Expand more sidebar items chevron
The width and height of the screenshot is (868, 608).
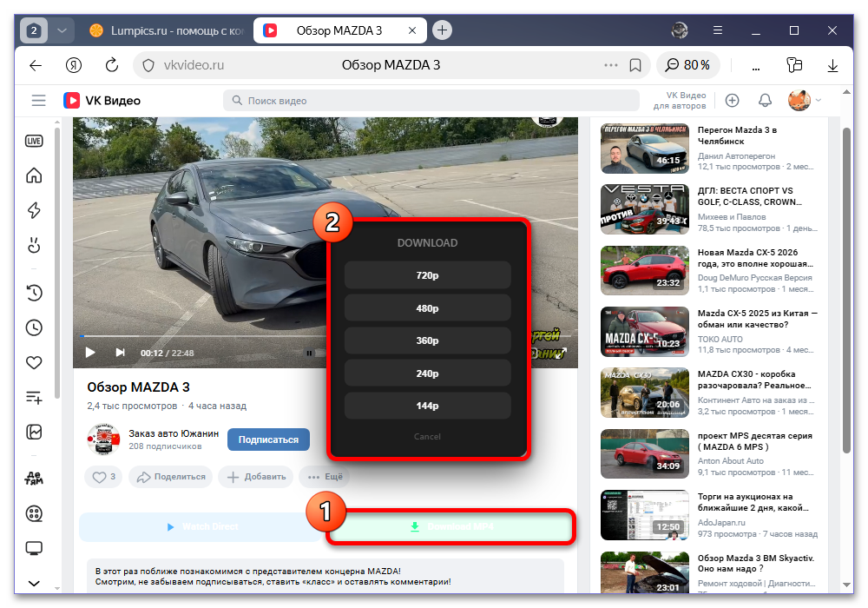(x=34, y=583)
